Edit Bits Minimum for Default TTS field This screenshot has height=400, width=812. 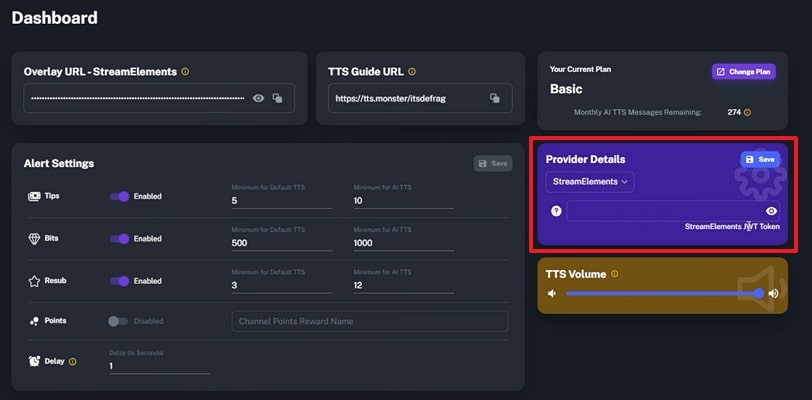pos(282,243)
